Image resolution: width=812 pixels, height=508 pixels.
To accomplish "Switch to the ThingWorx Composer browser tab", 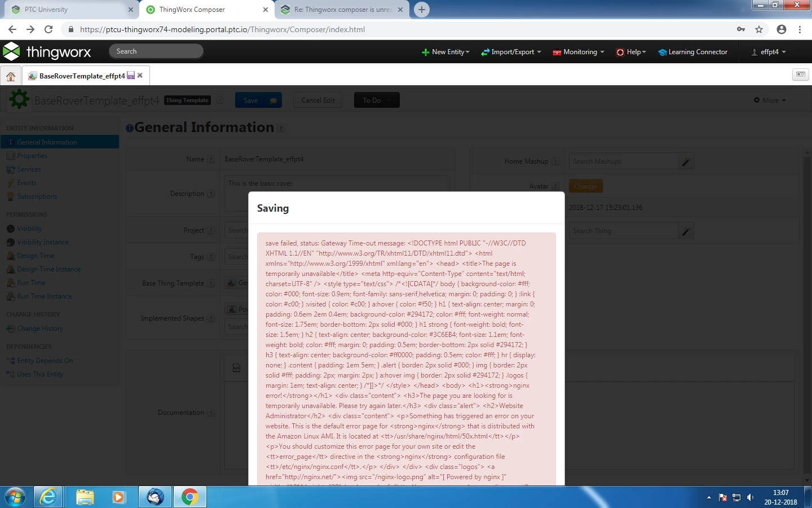I will click(x=206, y=10).
